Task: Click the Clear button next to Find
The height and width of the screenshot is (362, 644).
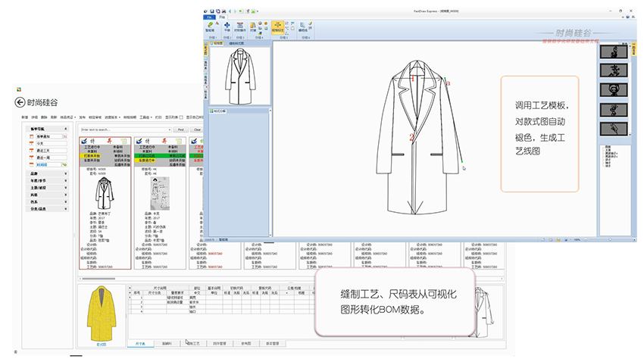Action: (x=197, y=130)
